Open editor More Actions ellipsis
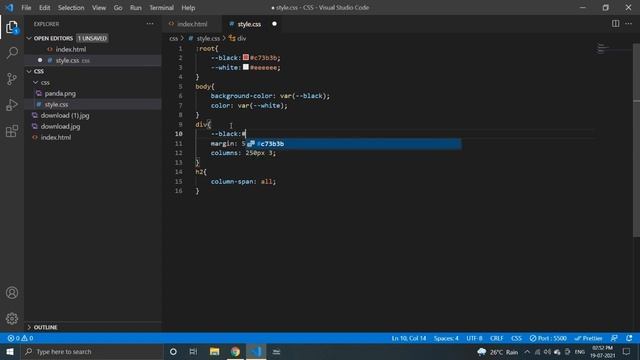The image size is (640, 360). click(629, 24)
